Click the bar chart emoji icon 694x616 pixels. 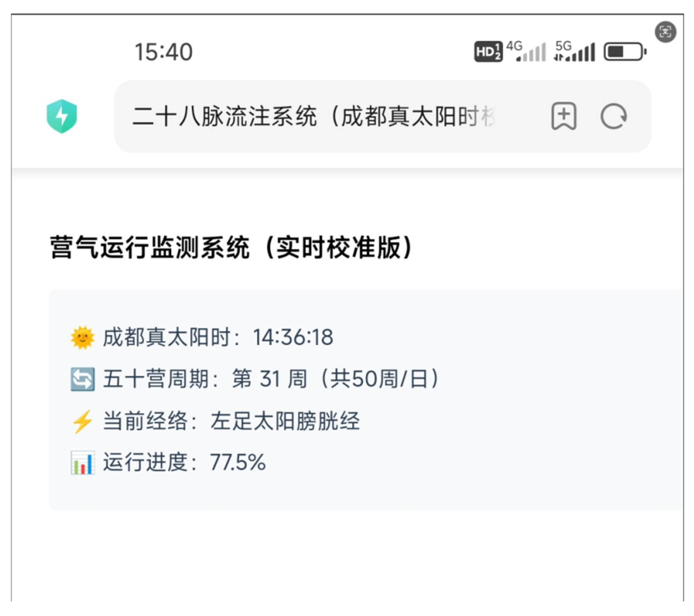point(82,463)
